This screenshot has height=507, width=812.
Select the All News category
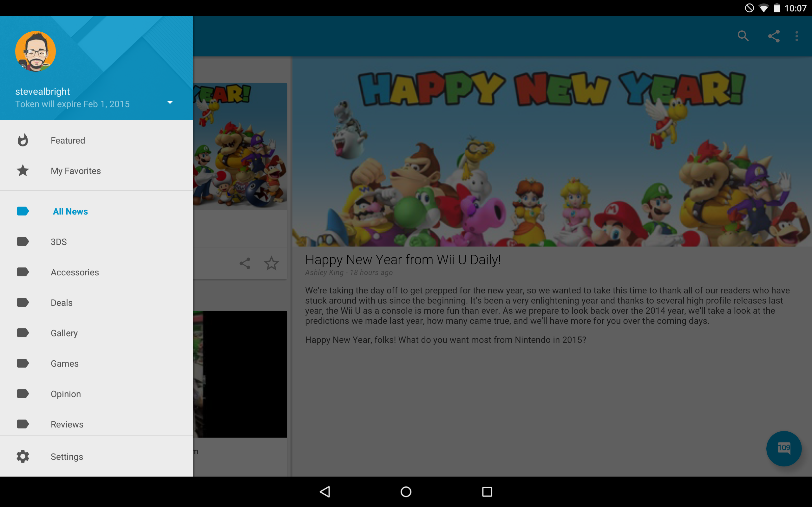tap(70, 211)
